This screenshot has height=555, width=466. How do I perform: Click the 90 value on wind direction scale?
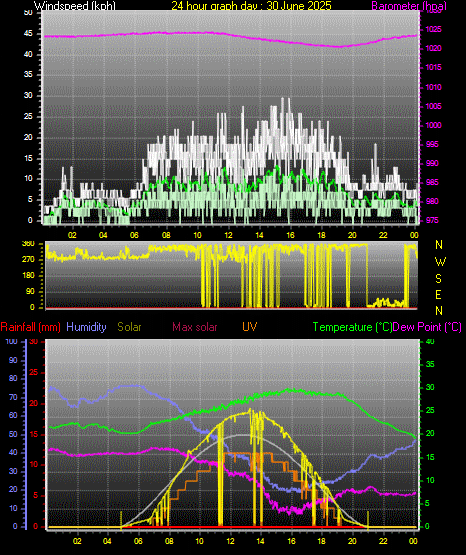pos(30,291)
